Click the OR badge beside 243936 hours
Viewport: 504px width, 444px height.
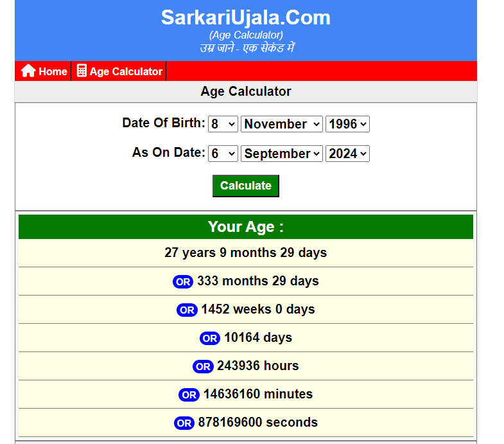[x=203, y=367]
